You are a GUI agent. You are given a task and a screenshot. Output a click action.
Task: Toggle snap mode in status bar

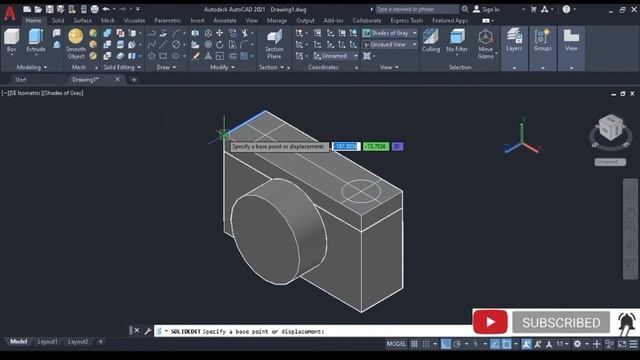pyautogui.click(x=426, y=344)
